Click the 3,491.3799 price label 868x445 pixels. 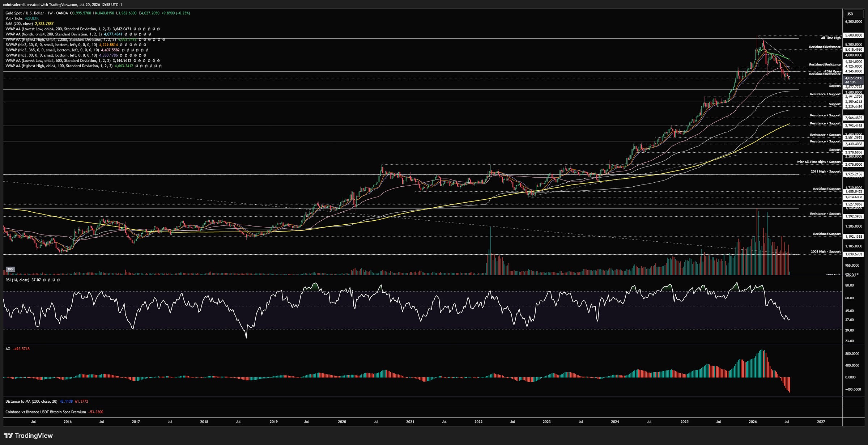854,97
